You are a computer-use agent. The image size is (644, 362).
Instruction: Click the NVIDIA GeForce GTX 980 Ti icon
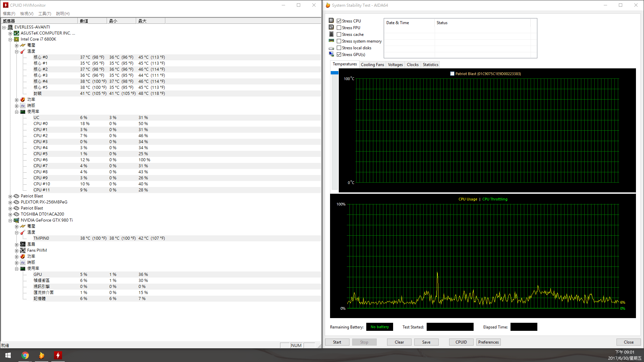pos(16,220)
